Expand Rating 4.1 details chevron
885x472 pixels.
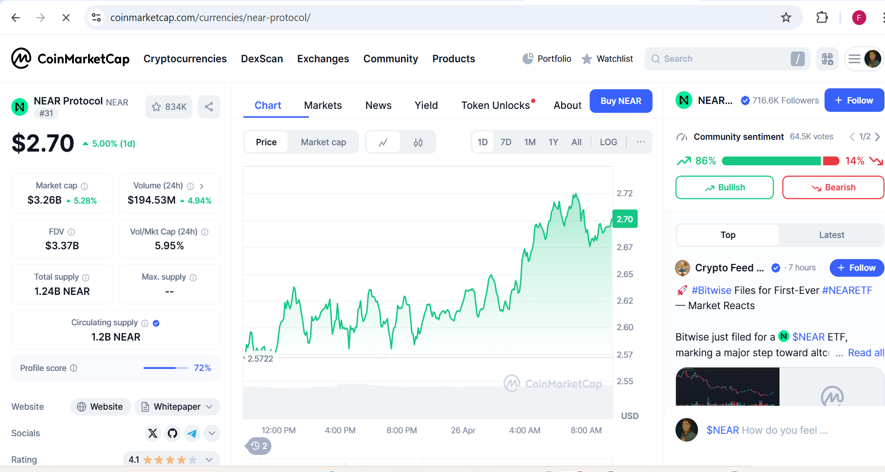[209, 460]
